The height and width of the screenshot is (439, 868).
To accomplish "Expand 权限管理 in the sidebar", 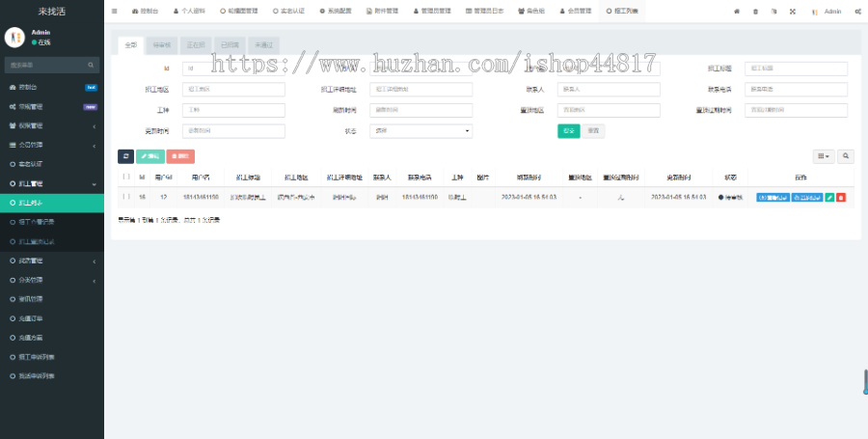I will point(52,125).
